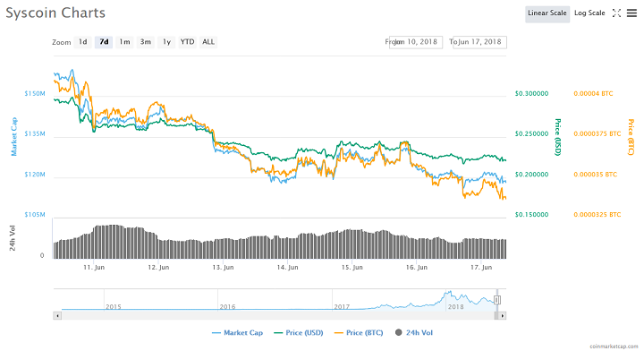Screen dimensions: 644x351
Task: Toggle fullscreen chart view icon
Action: (616, 13)
